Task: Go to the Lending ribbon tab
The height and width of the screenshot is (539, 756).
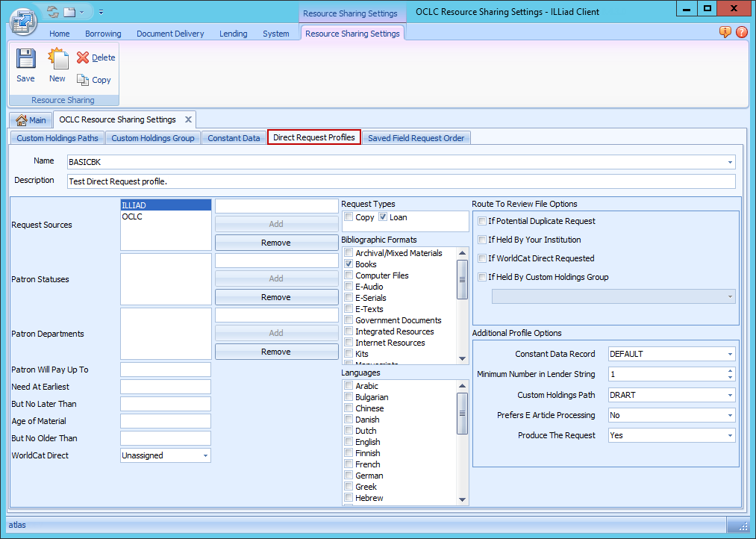Action: tap(234, 34)
